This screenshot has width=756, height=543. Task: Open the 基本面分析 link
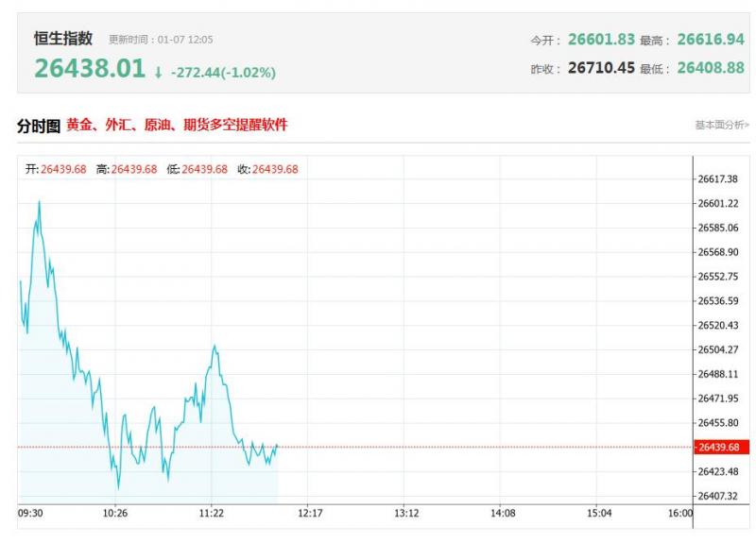coord(721,126)
